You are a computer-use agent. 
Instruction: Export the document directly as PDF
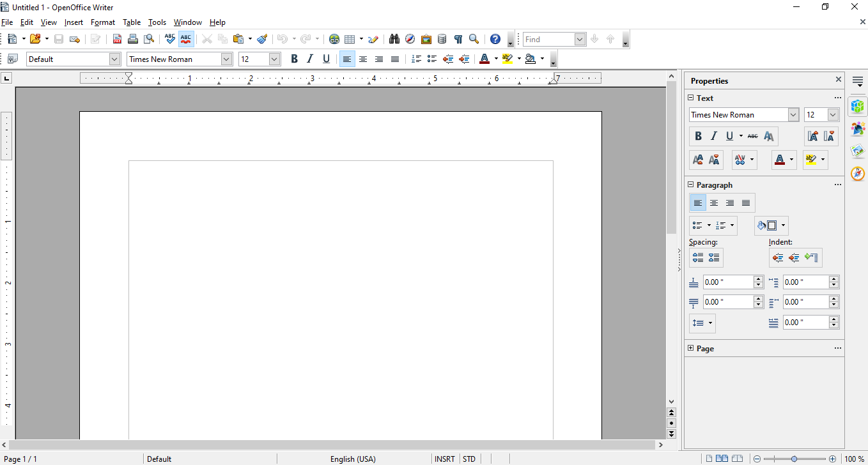(x=117, y=39)
